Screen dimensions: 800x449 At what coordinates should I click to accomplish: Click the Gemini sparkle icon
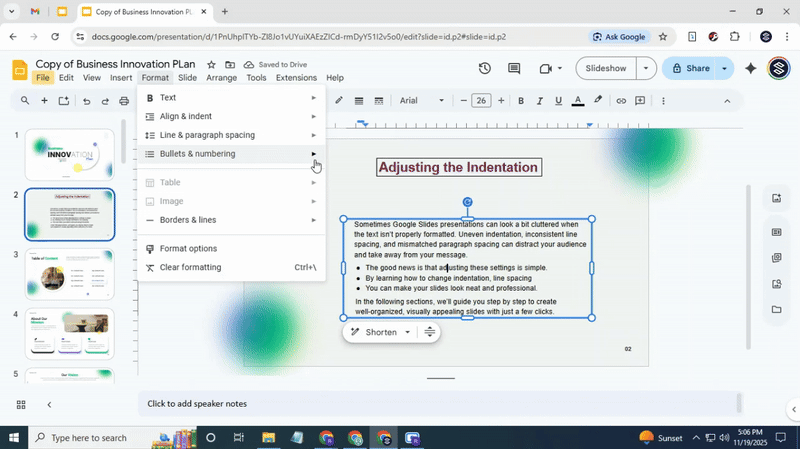tap(751, 69)
